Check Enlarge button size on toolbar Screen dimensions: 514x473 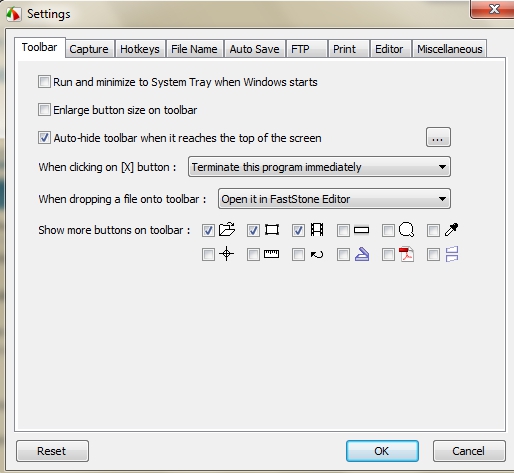click(x=44, y=110)
